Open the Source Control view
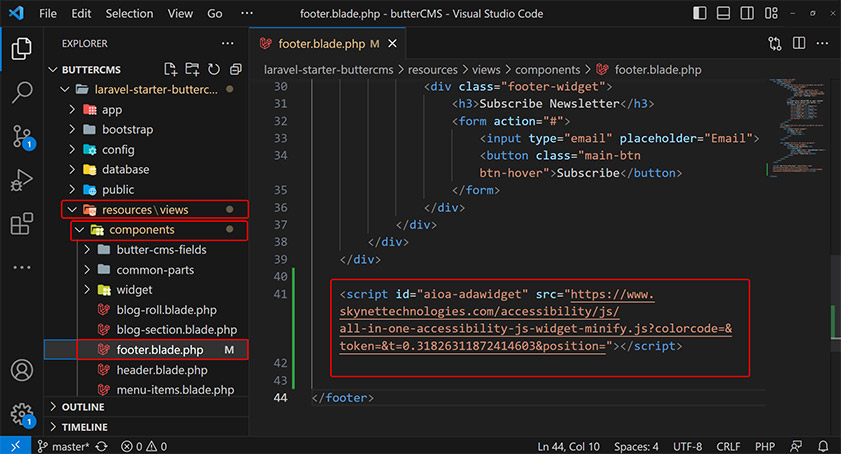The width and height of the screenshot is (841, 454). (22, 138)
